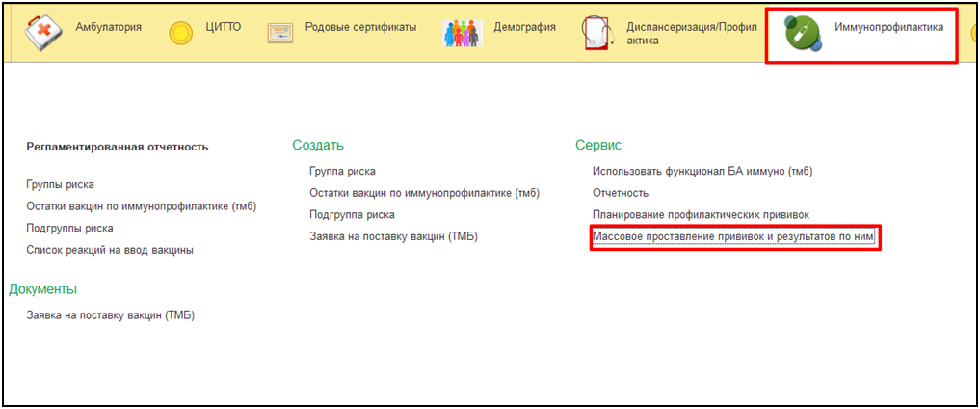Click the Амбулатория first-aid kit icon

(x=43, y=33)
